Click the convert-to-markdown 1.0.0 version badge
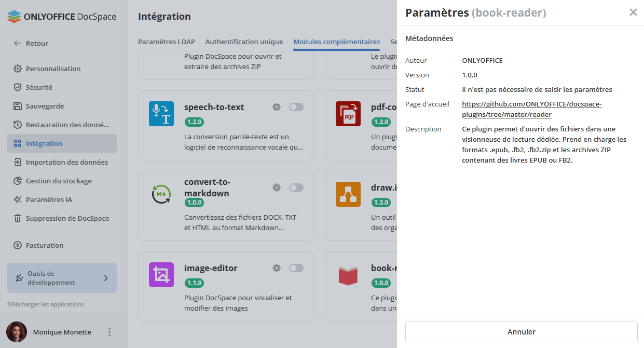The image size is (644, 348). pos(194,203)
